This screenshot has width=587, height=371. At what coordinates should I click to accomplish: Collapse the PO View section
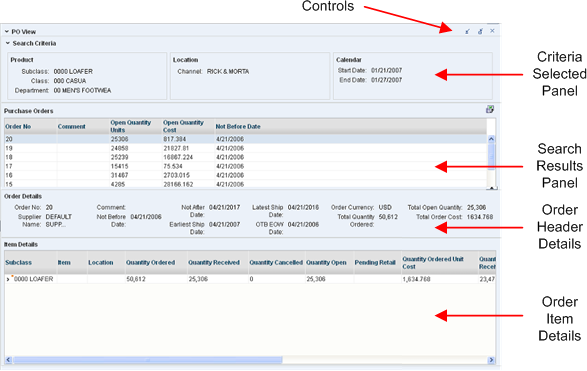[x=7, y=32]
